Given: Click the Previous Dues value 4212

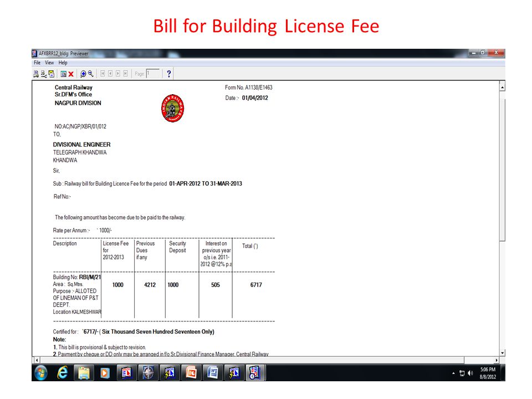Looking at the screenshot, I should pos(150,285).
